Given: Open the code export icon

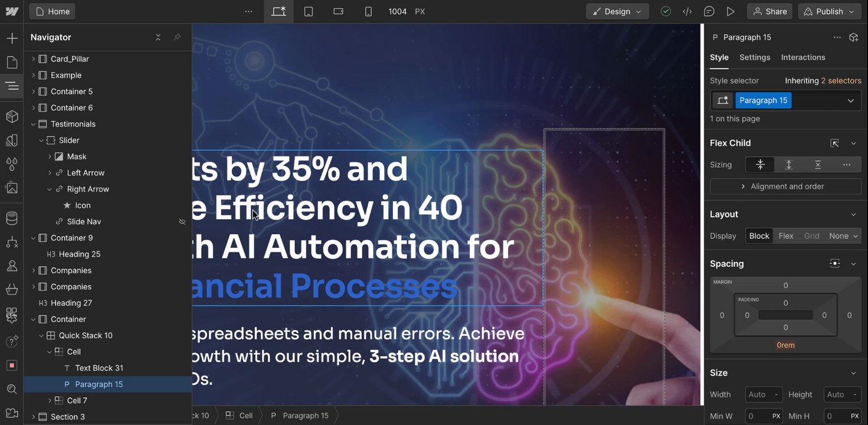Looking at the screenshot, I should coord(687,11).
